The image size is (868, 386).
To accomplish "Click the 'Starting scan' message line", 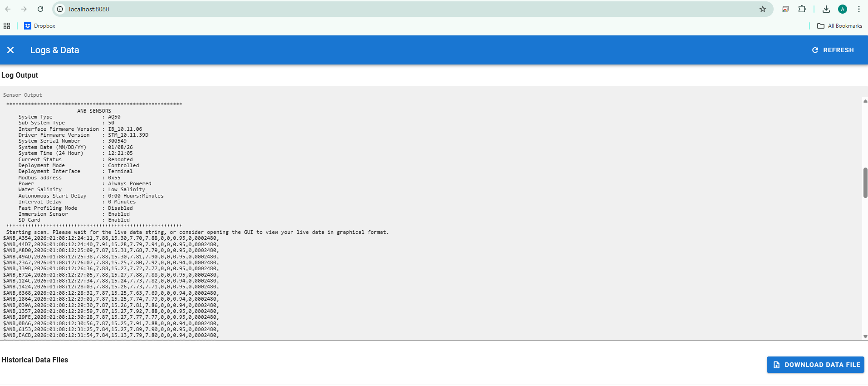I will click(x=197, y=232).
